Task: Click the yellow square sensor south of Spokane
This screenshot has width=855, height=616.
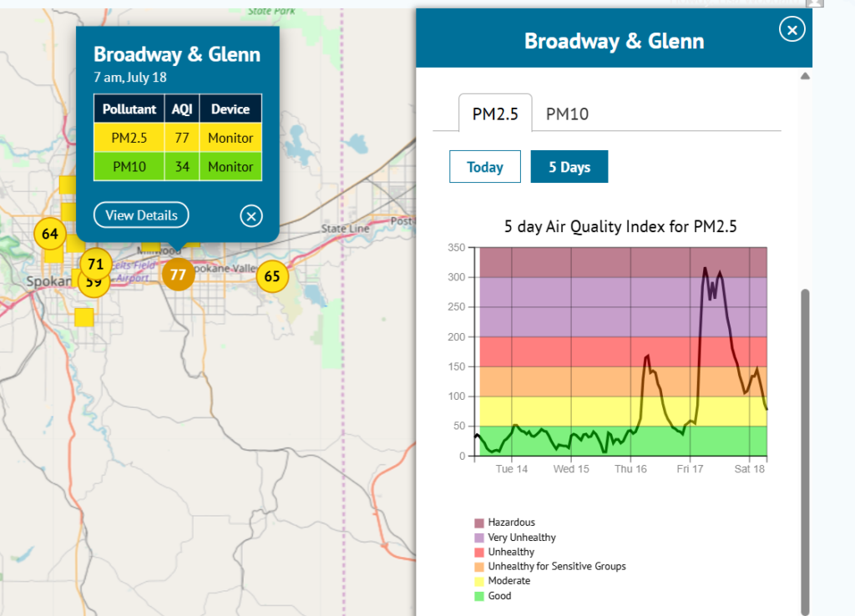Action: [84, 317]
